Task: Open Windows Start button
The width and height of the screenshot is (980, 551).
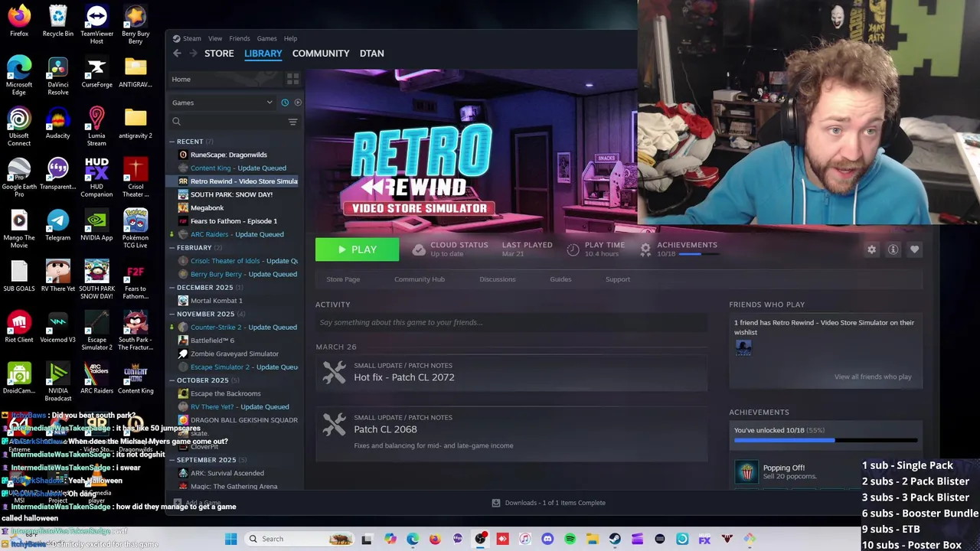Action: (230, 539)
